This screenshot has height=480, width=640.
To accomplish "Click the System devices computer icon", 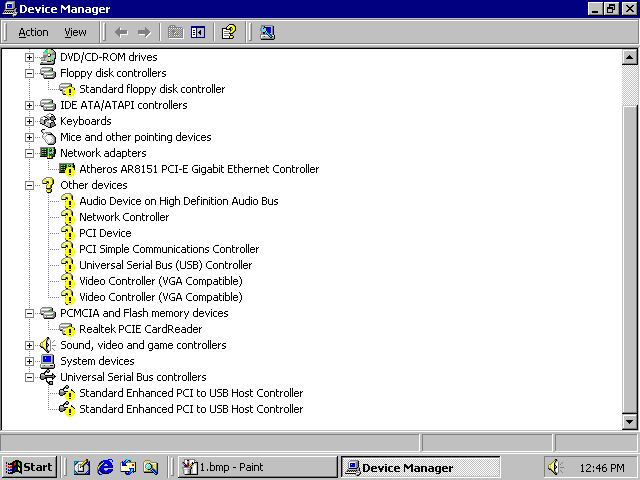I will (48, 361).
